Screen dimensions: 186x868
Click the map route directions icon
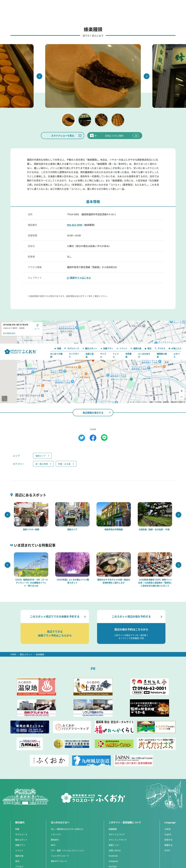click(x=37, y=326)
